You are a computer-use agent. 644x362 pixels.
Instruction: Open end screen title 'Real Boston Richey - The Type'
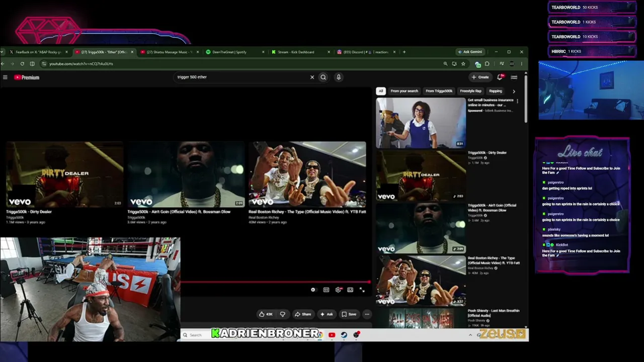(307, 212)
